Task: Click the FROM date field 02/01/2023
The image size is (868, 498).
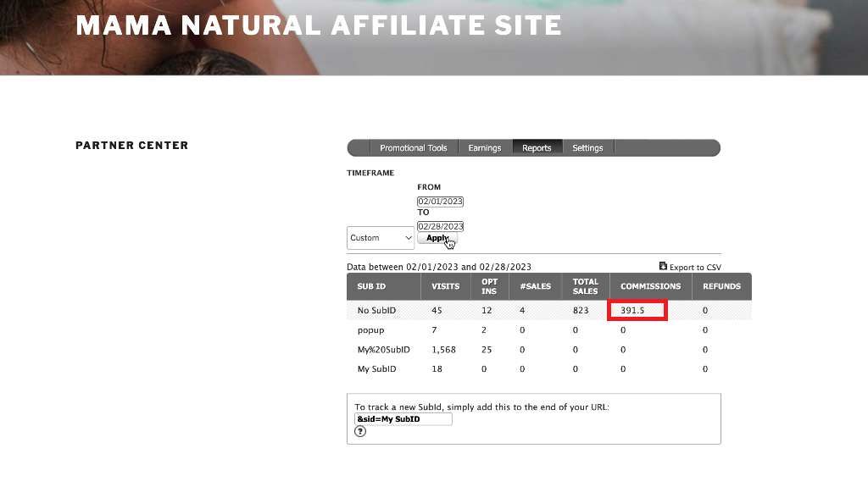Action: click(x=440, y=202)
